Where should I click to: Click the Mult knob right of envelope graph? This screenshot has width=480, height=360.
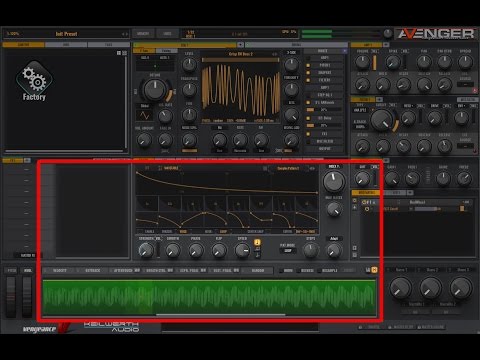[334, 181]
